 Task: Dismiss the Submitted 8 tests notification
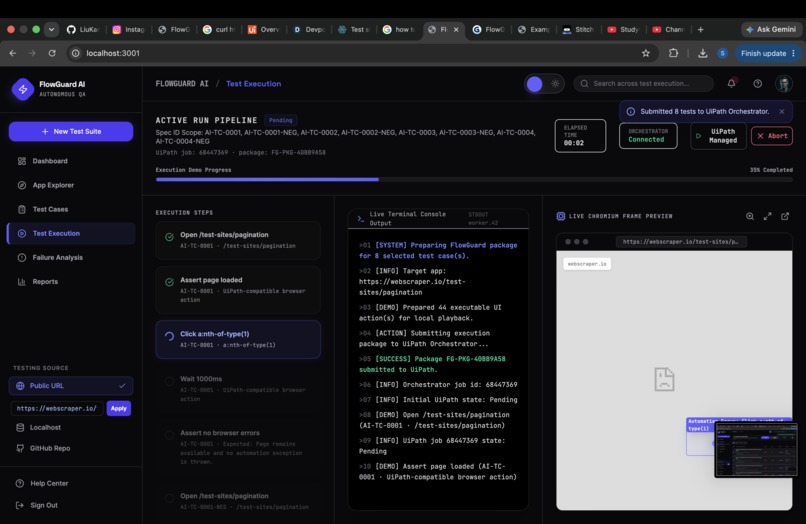click(782, 112)
